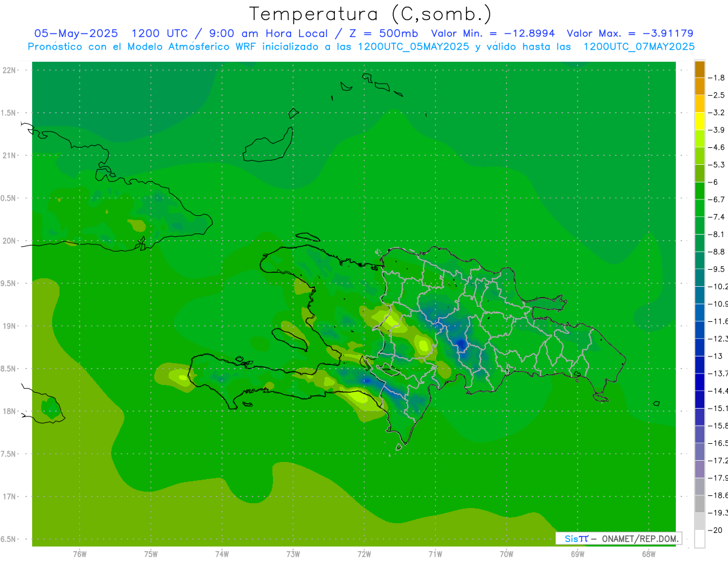Image resolution: width=728 pixels, height=562 pixels.
Task: Click the title "Temperatura (C,somb.)"
Action: 371,14
